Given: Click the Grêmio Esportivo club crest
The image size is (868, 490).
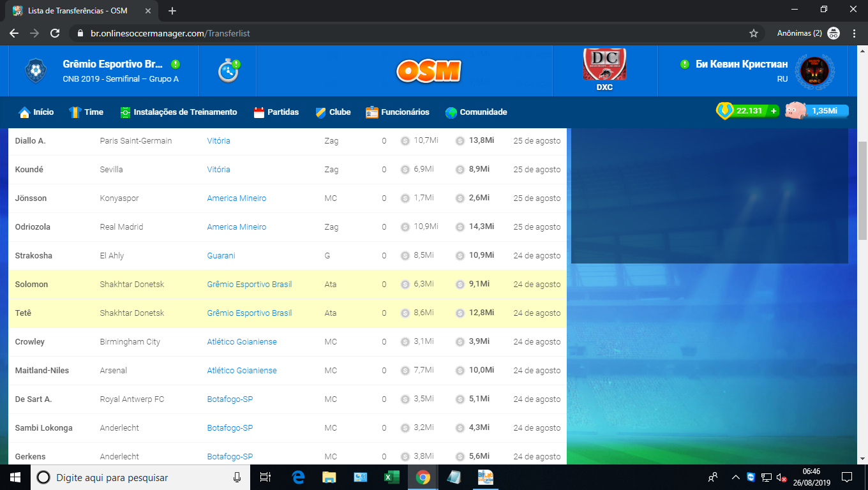Looking at the screenshot, I should (x=35, y=71).
